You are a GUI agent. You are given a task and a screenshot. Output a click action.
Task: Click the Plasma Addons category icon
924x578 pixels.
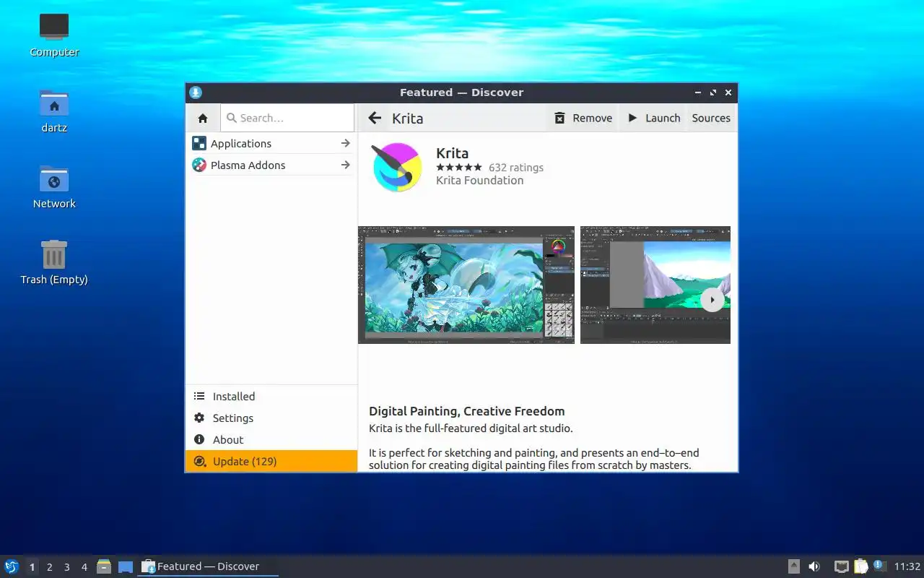199,165
